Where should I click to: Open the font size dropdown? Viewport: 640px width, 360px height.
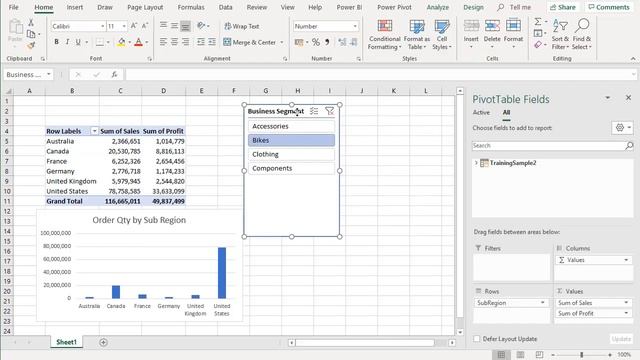pyautogui.click(x=124, y=26)
